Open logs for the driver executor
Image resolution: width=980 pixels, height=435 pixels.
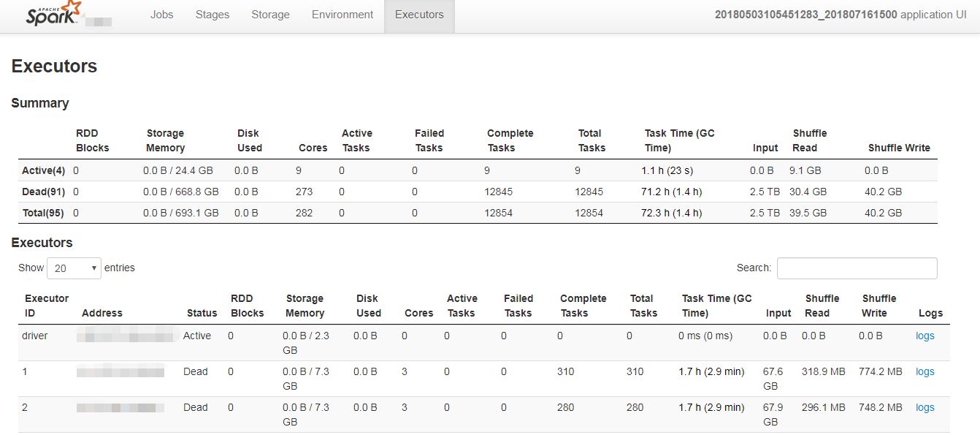click(925, 335)
